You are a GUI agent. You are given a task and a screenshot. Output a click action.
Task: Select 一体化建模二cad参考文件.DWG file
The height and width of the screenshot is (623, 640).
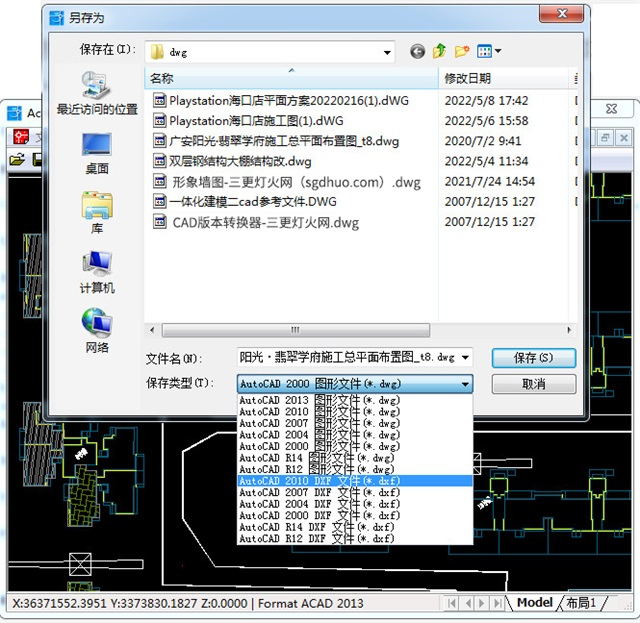click(245, 202)
